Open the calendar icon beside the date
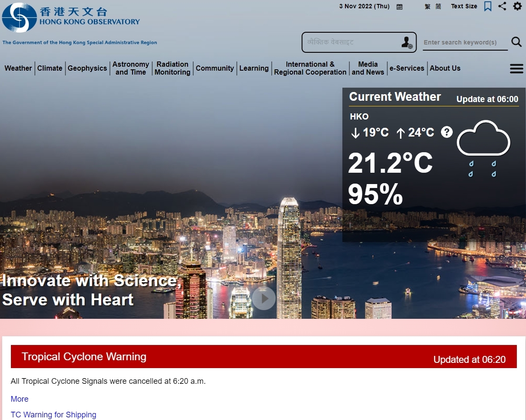This screenshot has width=526, height=420. (399, 7)
